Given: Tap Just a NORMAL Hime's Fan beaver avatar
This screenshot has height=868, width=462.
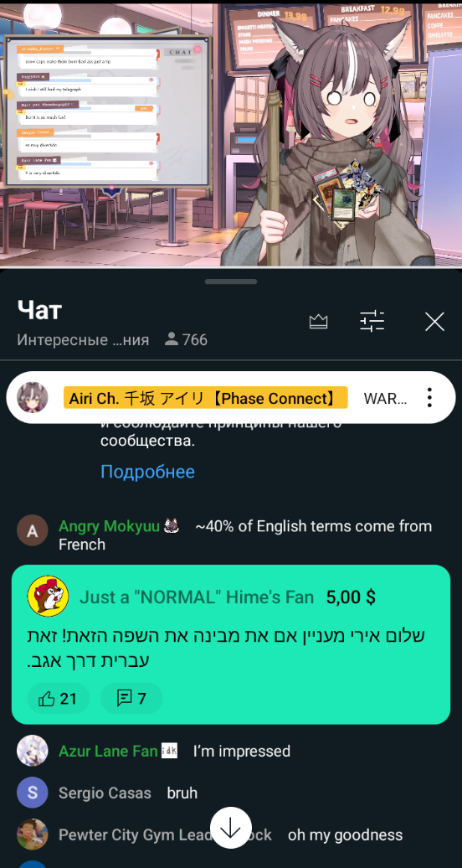Looking at the screenshot, I should [x=49, y=597].
